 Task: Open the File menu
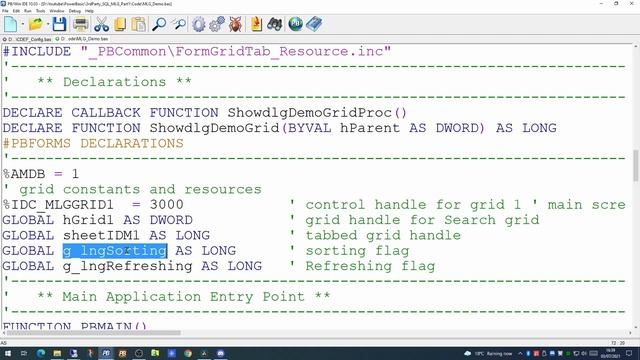pyautogui.click(x=5, y=11)
